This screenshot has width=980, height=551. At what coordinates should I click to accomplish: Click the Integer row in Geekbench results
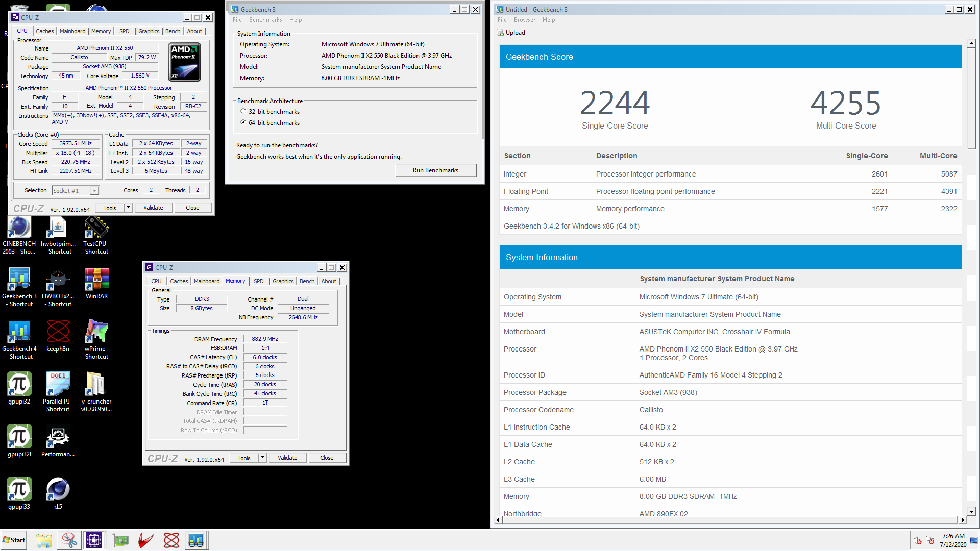pos(730,174)
